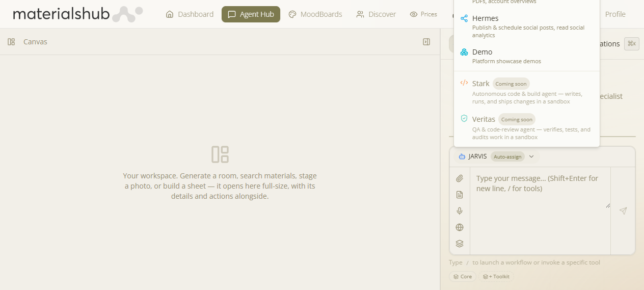Image resolution: width=644 pixels, height=290 pixels.
Task: Click the Canvas layout panel icon
Action: tap(11, 42)
